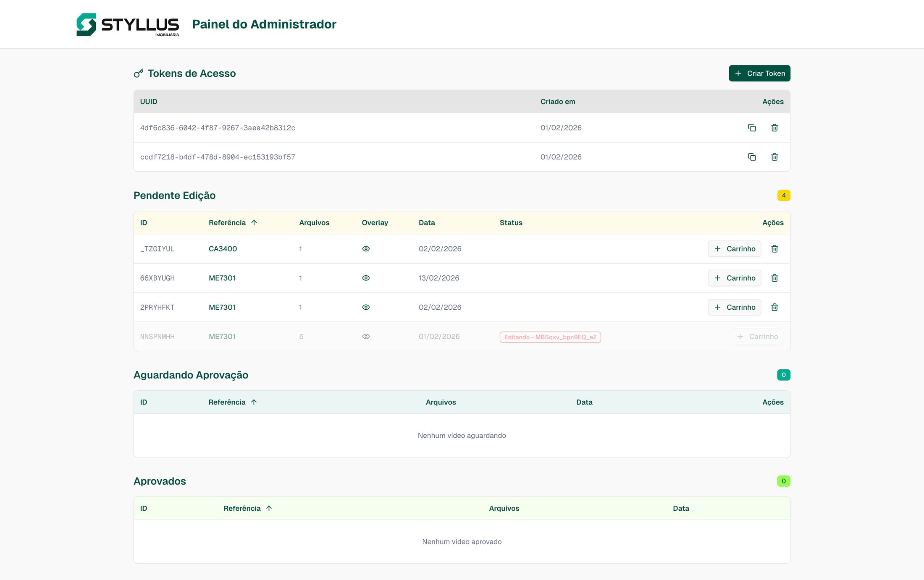
Task: Toggle overlay visibility for row 66XBYUGH
Action: tap(366, 278)
